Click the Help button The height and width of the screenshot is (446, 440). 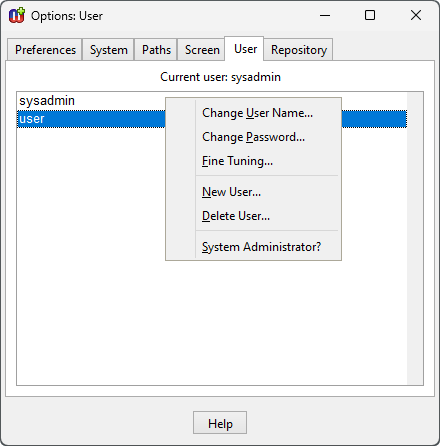tap(220, 423)
